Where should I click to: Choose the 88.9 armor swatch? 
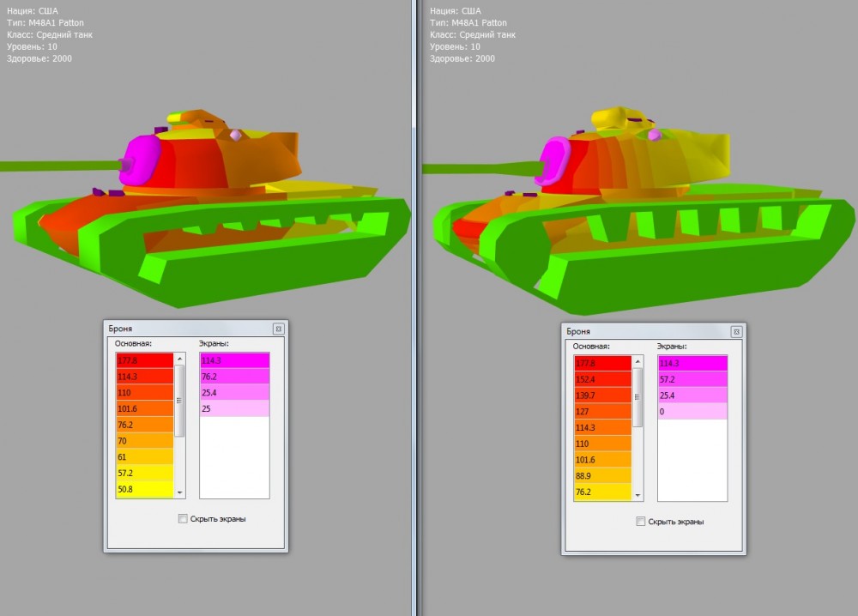click(602, 476)
